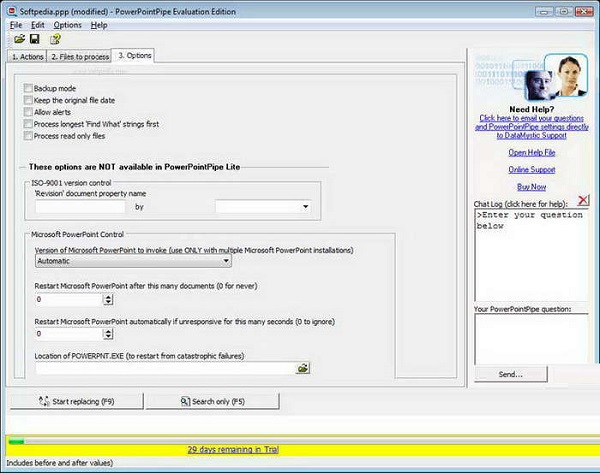Screen dimensions: 600x473
Task: Open the Help menu
Action: pyautogui.click(x=99, y=25)
